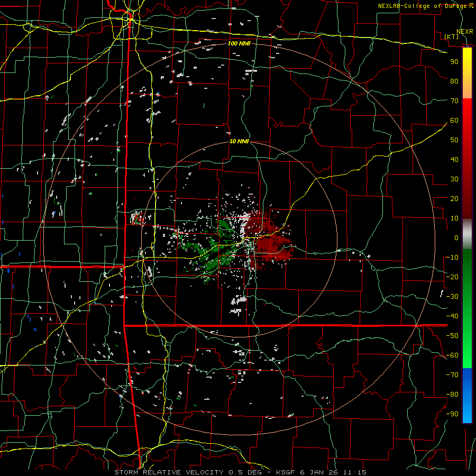Select the "[KT]" units label above scale
The width and height of the screenshot is (476, 476).
tap(452, 36)
